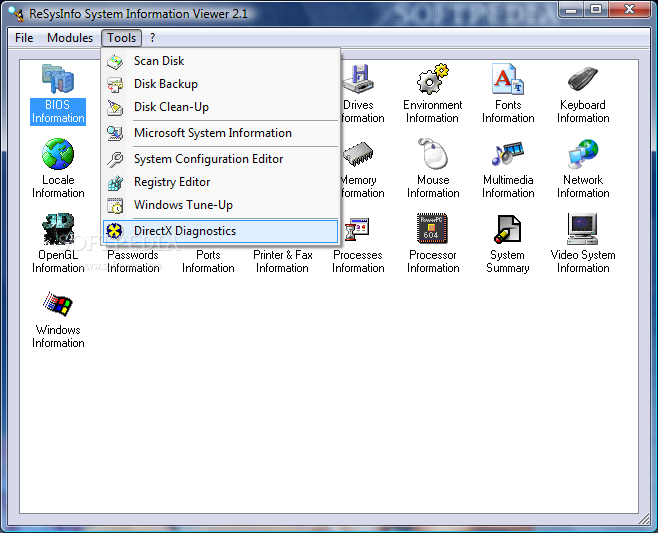Viewport: 658px width, 533px height.
Task: Open the Video System Information monitor icon
Action: pyautogui.click(x=582, y=229)
